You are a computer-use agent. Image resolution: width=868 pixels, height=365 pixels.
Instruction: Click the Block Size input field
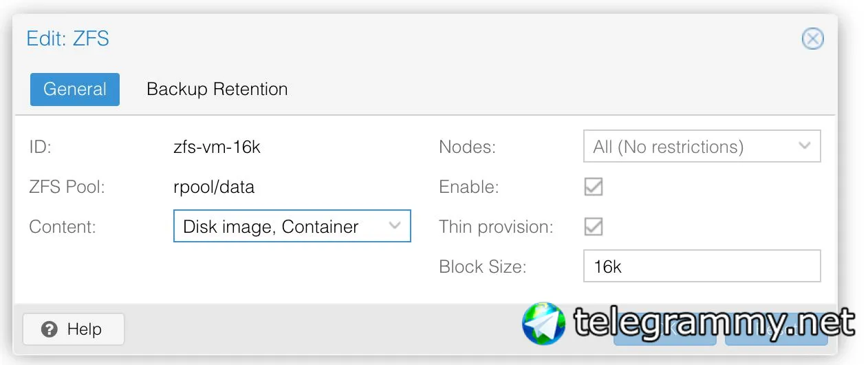702,267
